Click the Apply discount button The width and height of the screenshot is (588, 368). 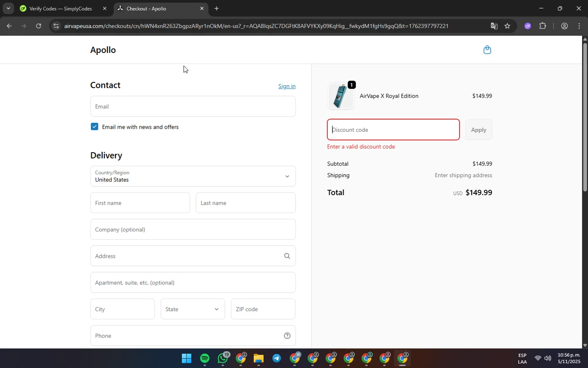pos(479,130)
